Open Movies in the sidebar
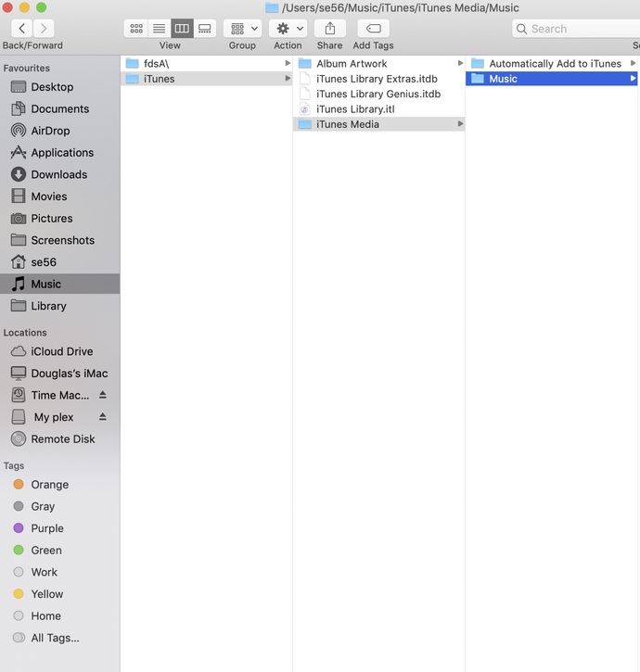The width and height of the screenshot is (640, 672). 59,197
